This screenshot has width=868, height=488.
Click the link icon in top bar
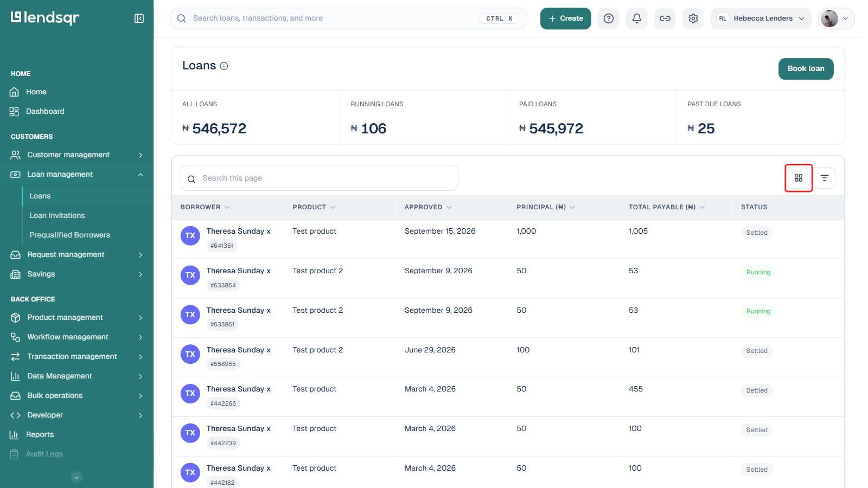[x=665, y=18]
